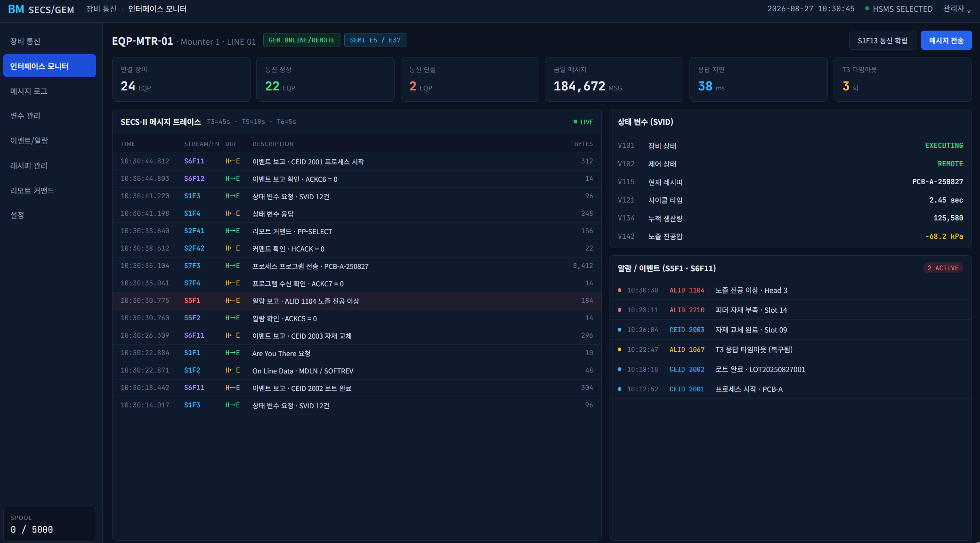Screen dimensions: 980x543
Task: Click the 메시지 전송 button
Action: coord(946,41)
